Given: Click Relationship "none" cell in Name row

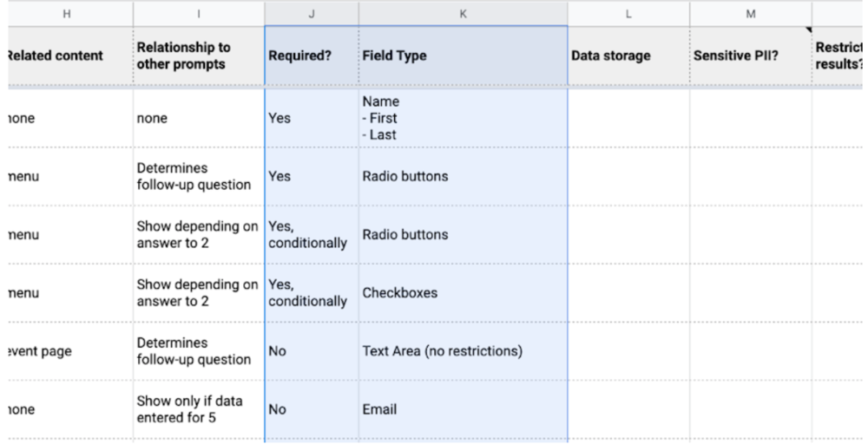Looking at the screenshot, I should [x=200, y=118].
